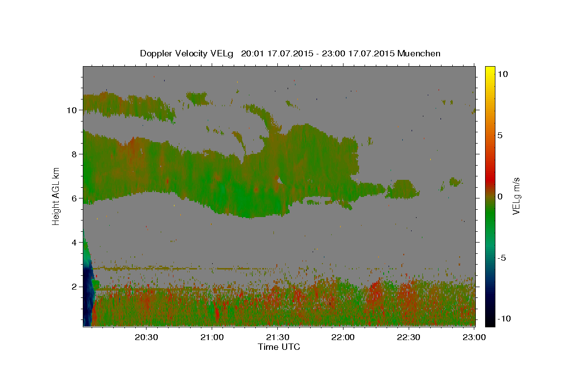
Task: Click the 22:30 time tick label
Action: [408, 337]
